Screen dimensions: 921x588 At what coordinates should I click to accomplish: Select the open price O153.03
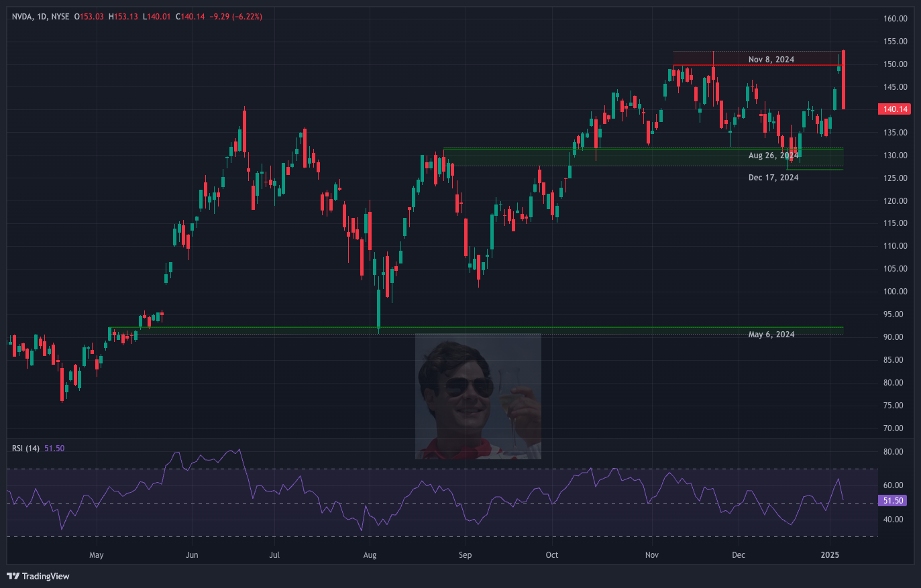coord(89,17)
